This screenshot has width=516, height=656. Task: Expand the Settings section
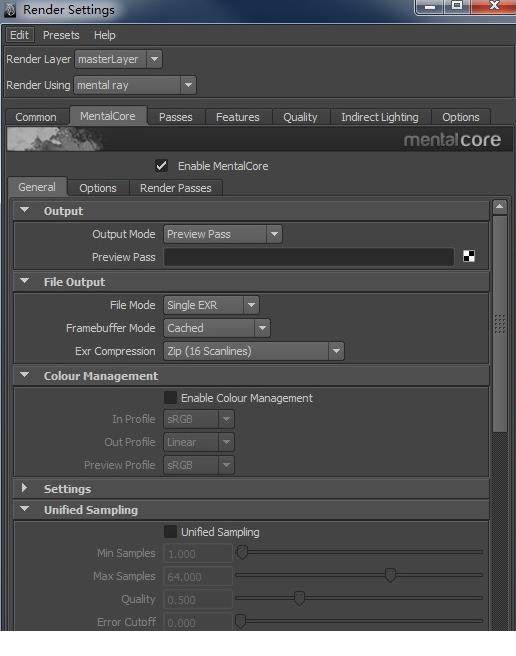(x=25, y=488)
